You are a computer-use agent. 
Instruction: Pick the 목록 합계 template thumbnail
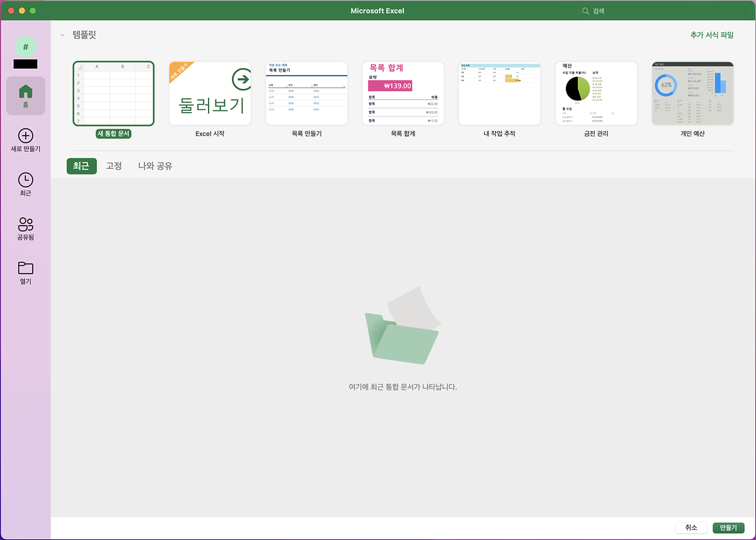coord(403,94)
